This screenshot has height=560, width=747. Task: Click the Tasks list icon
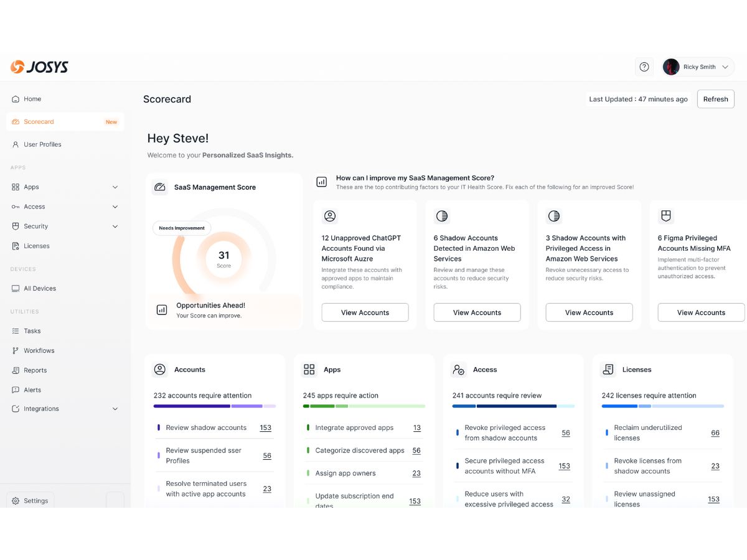[x=16, y=331]
